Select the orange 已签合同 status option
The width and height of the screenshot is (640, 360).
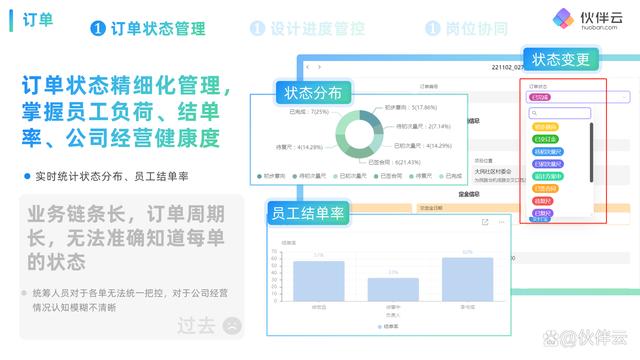(x=545, y=189)
